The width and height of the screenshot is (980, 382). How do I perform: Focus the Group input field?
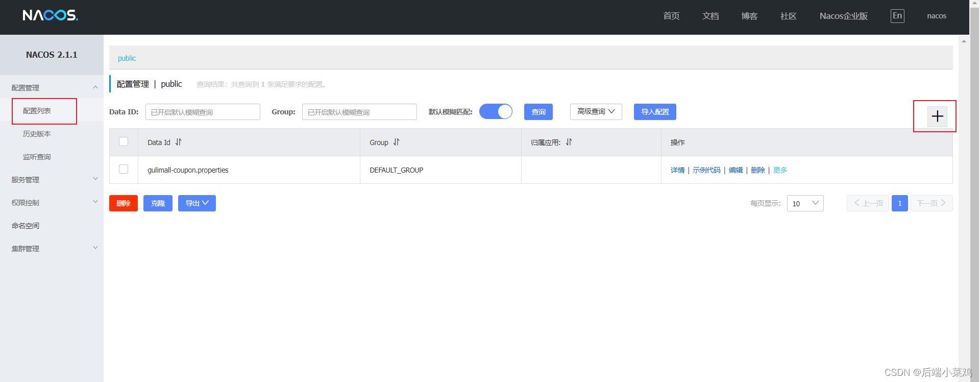click(359, 112)
